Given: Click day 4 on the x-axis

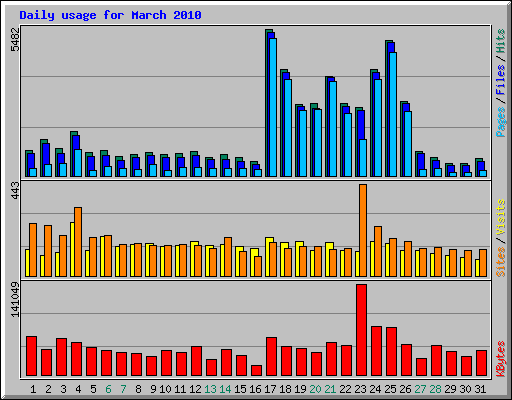Looking at the screenshot, I should click(x=78, y=389).
